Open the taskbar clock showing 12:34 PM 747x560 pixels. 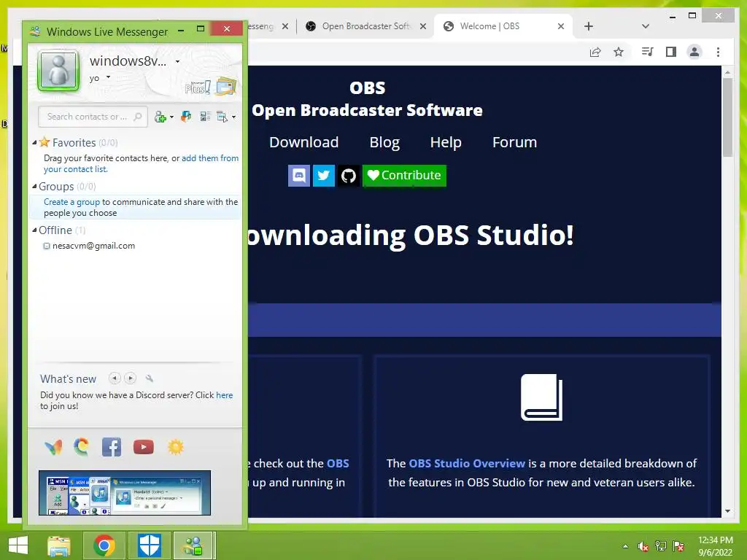pyautogui.click(x=715, y=545)
